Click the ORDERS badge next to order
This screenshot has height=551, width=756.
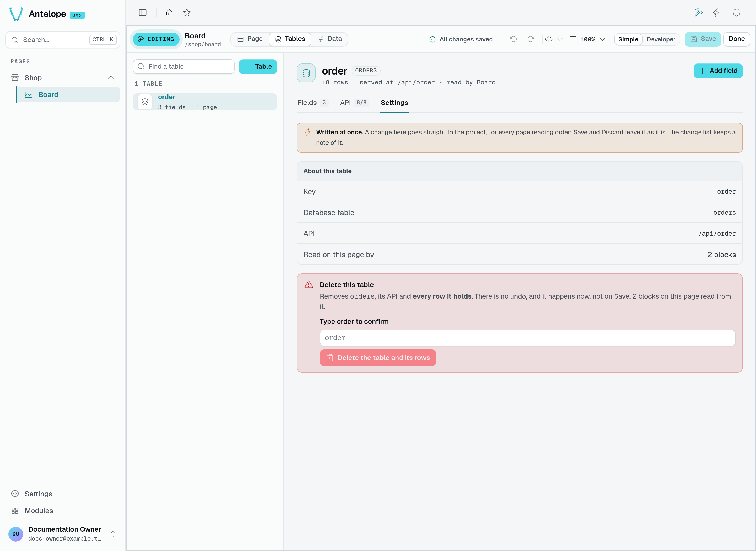click(x=366, y=71)
